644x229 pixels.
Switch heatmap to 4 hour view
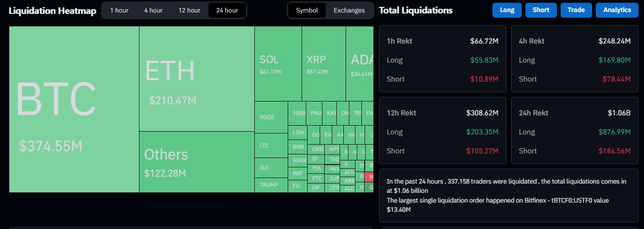point(153,10)
